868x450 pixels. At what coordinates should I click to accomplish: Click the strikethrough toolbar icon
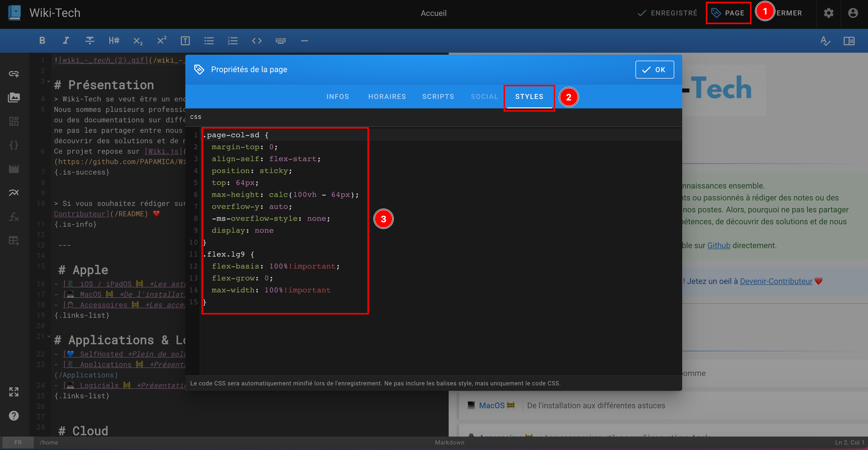(x=90, y=41)
